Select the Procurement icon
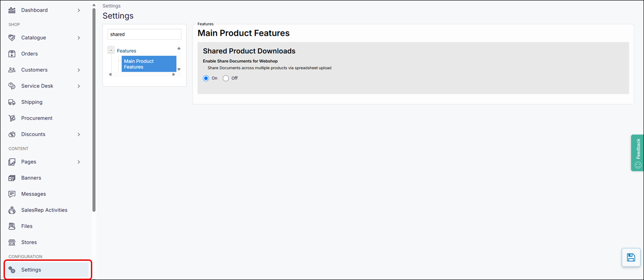 [x=12, y=118]
